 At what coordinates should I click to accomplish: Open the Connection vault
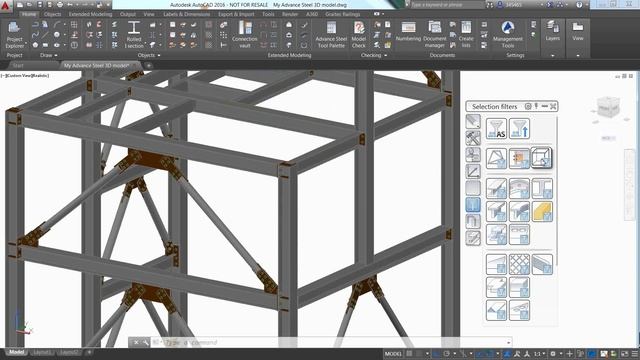coord(244,35)
